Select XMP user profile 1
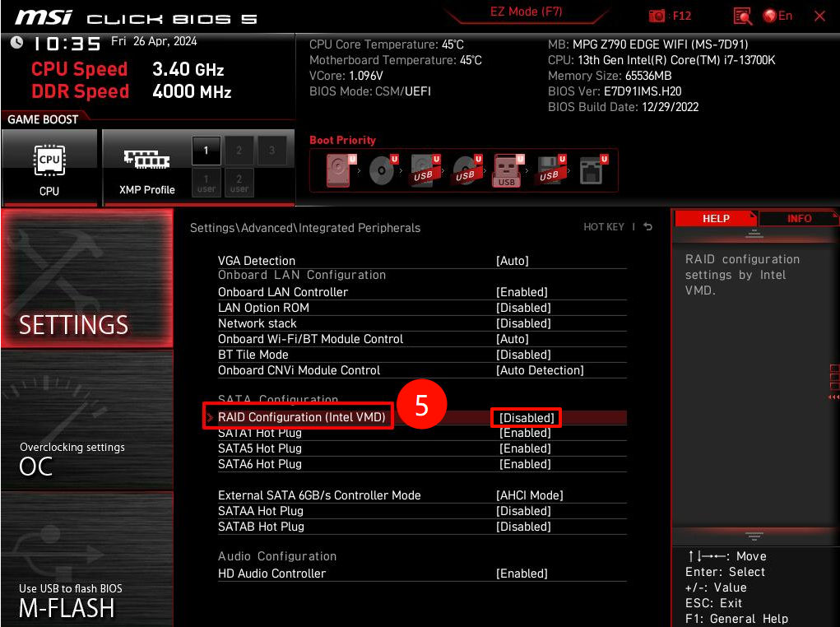This screenshot has width=840, height=627. (x=207, y=183)
